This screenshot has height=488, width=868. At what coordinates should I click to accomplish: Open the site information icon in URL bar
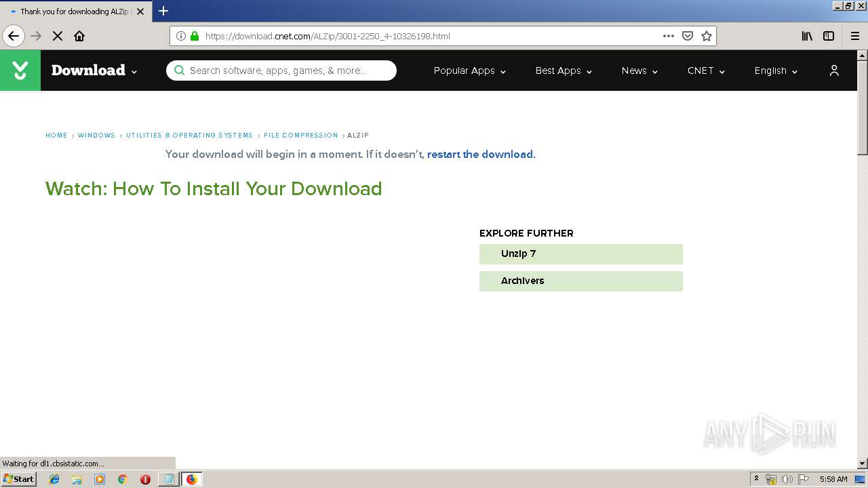click(x=181, y=36)
